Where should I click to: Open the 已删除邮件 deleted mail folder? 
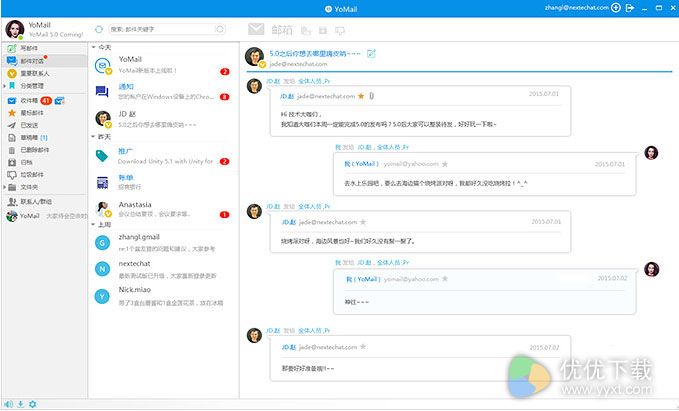(x=35, y=150)
